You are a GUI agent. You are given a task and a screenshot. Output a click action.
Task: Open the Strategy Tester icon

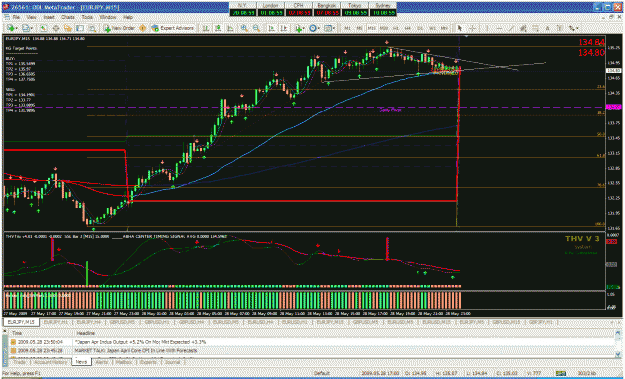[x=92, y=28]
